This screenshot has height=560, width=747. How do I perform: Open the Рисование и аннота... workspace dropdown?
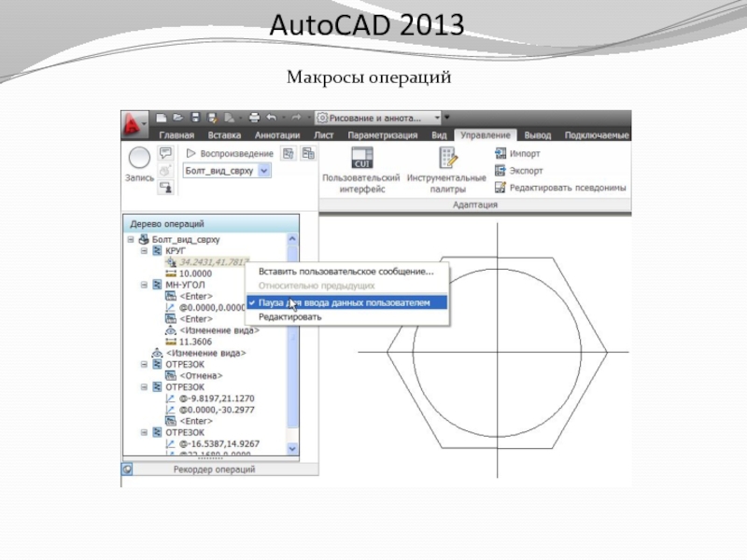coord(437,118)
